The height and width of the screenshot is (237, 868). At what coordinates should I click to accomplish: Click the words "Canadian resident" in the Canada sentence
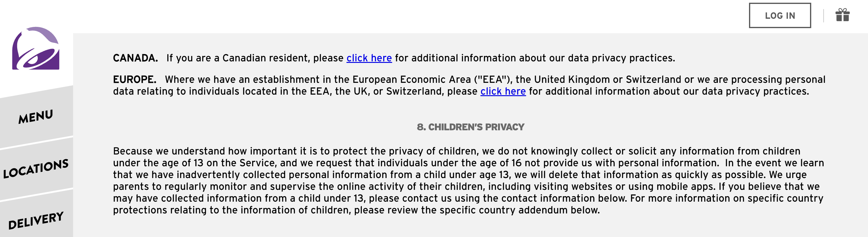pos(266,58)
